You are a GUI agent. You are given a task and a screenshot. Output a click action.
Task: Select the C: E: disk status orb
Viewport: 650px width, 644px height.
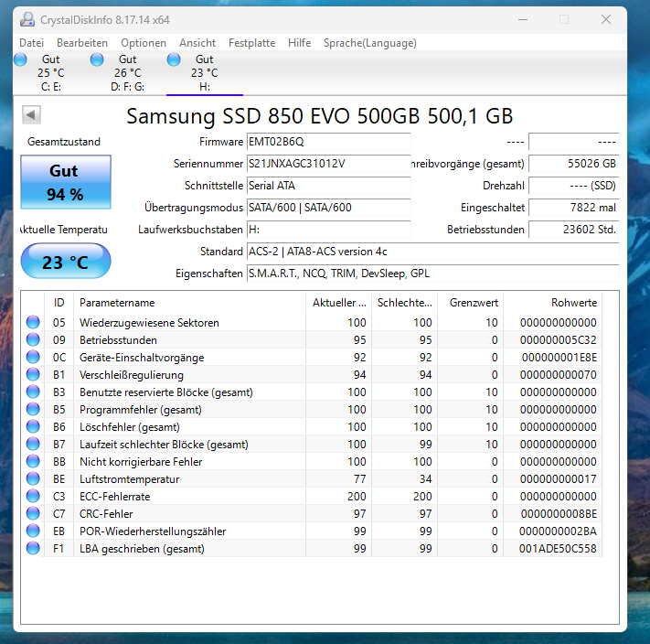click(x=20, y=59)
